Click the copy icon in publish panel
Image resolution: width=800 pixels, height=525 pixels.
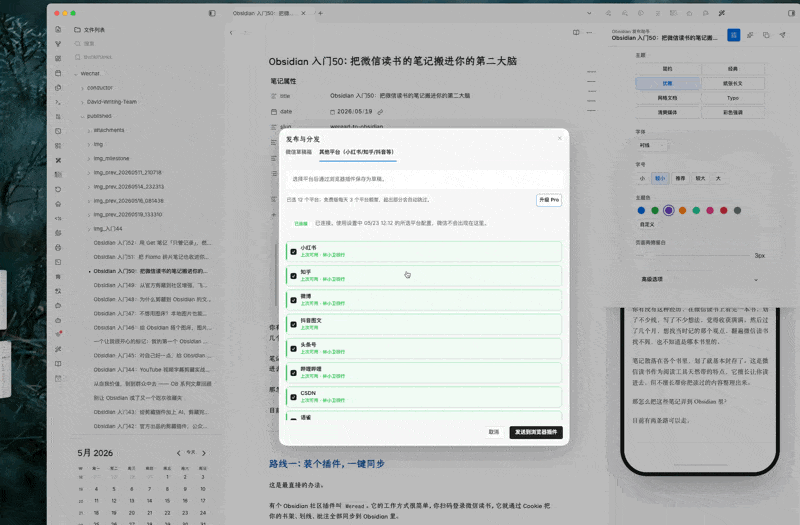(766, 35)
